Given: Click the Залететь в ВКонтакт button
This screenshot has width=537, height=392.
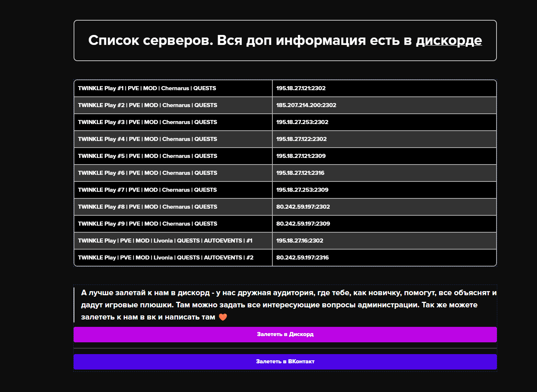Looking at the screenshot, I should pyautogui.click(x=285, y=361).
